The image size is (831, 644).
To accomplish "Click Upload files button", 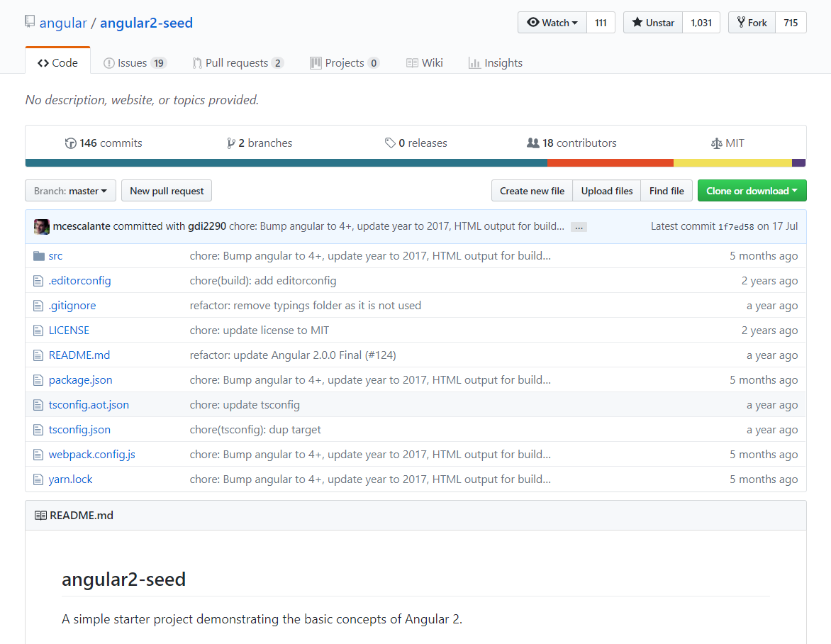I will coord(607,191).
